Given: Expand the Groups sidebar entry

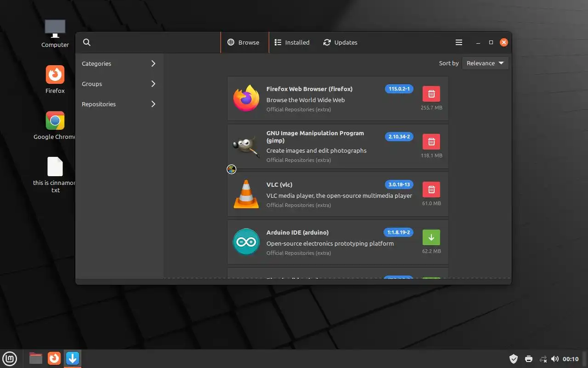Looking at the screenshot, I should pyautogui.click(x=119, y=84).
